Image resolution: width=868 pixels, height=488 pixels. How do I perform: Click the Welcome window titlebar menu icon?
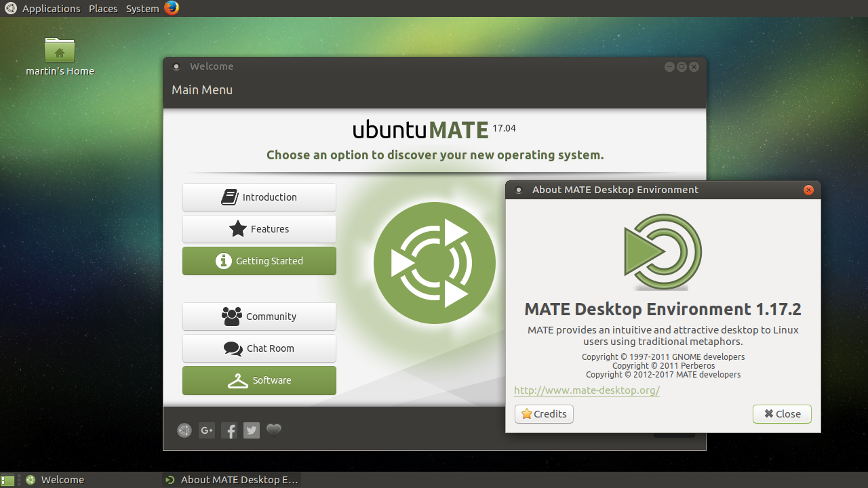tap(176, 66)
